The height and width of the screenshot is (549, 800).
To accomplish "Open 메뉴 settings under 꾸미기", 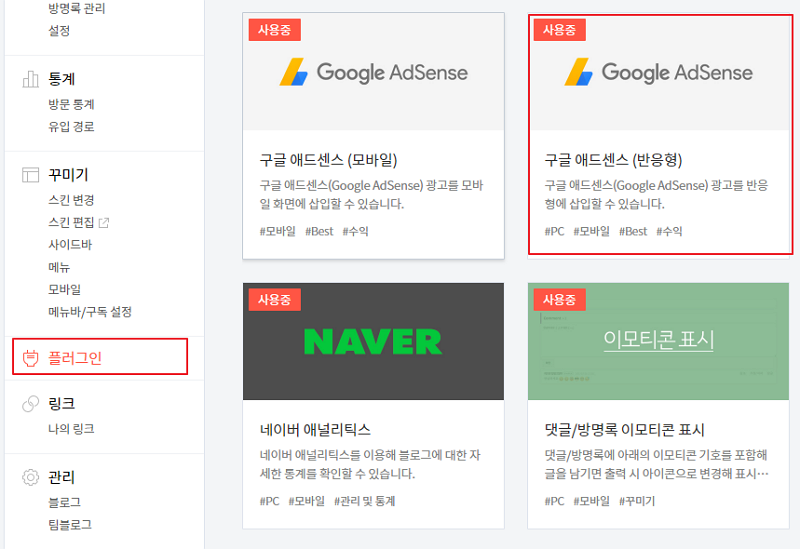I will pos(59,267).
